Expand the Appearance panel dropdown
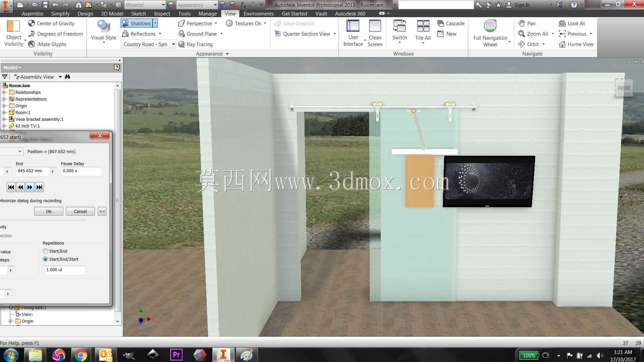This screenshot has width=644, height=362. 227,54
